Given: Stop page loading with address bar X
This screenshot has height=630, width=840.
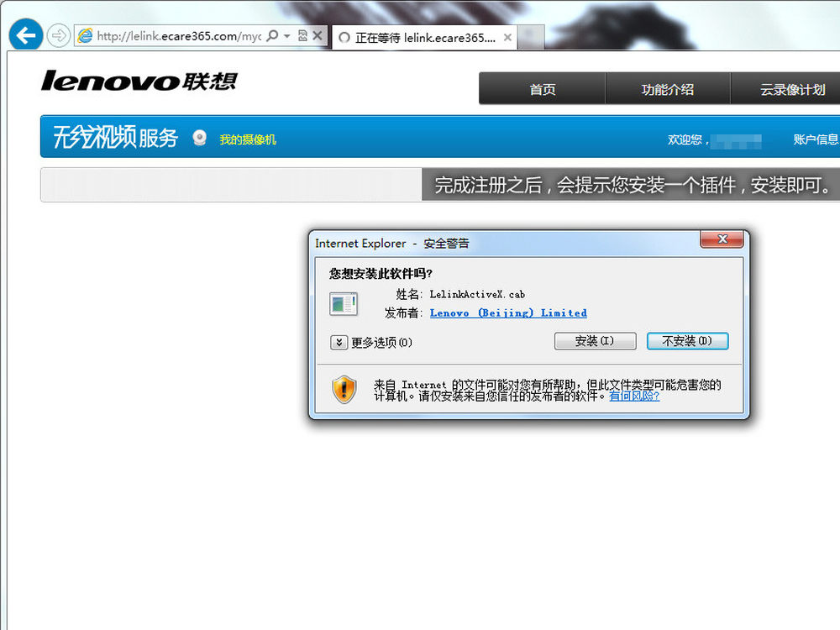Looking at the screenshot, I should pyautogui.click(x=318, y=36).
